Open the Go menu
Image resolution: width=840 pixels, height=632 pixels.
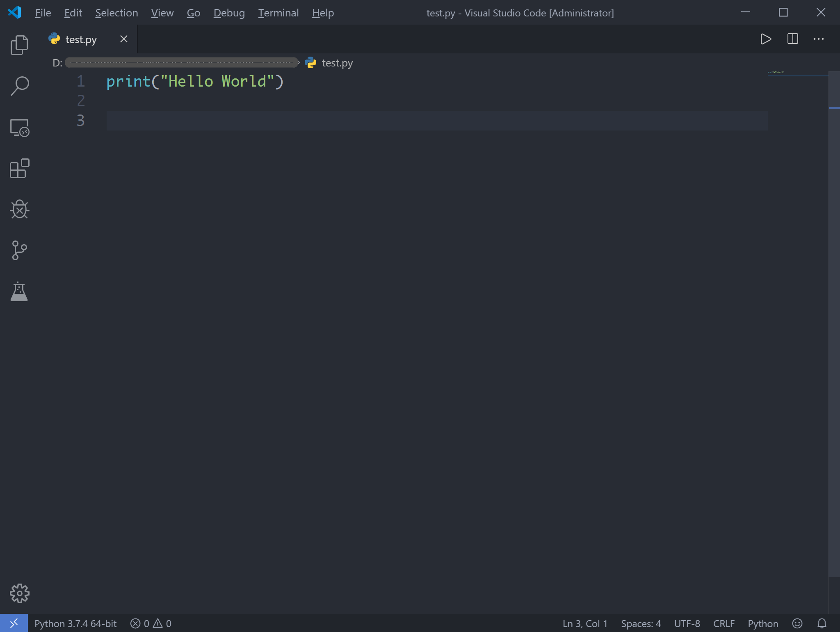193,13
